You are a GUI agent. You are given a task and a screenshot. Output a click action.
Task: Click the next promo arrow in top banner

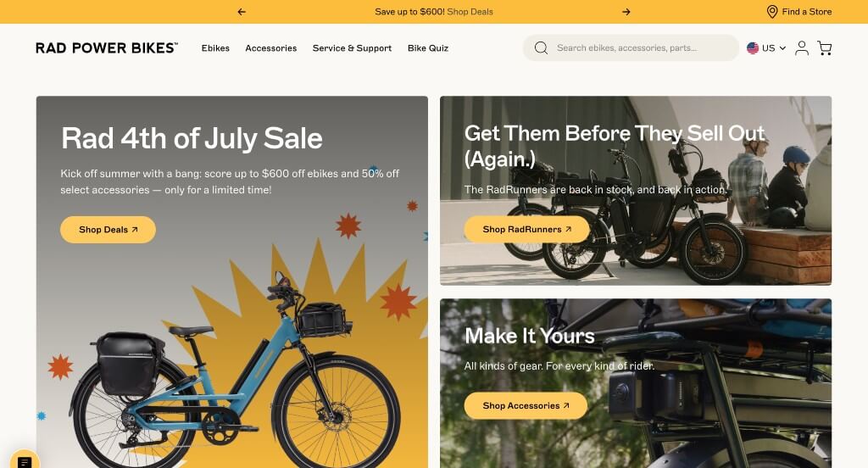pos(626,12)
